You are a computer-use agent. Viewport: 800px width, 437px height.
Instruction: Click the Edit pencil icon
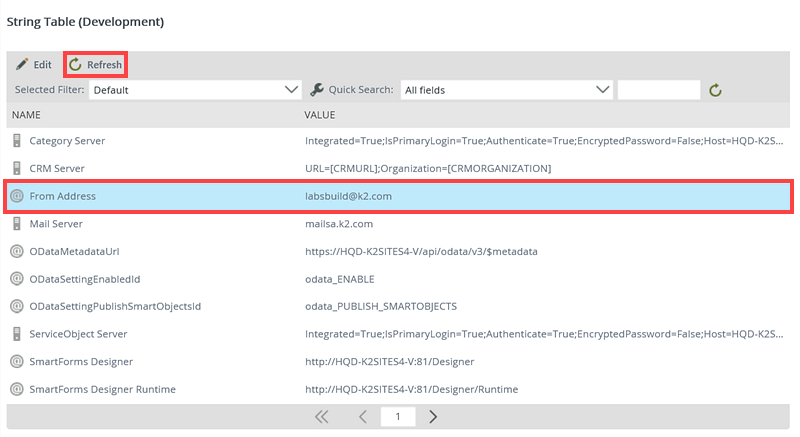click(x=21, y=65)
